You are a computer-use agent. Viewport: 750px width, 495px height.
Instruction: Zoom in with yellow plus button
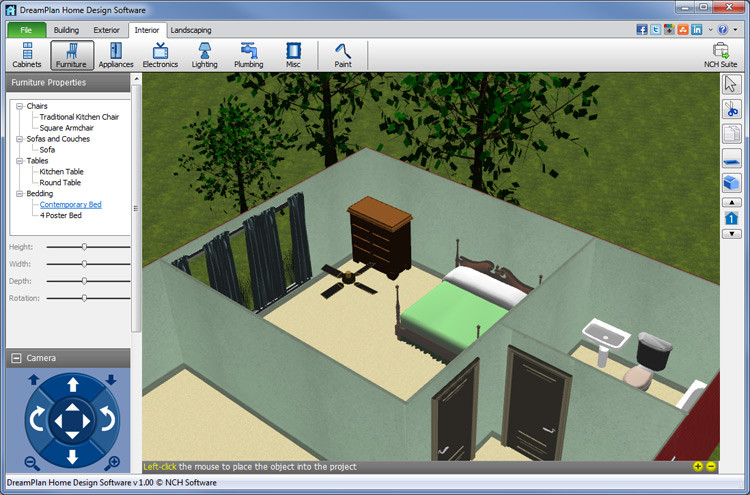[698, 466]
